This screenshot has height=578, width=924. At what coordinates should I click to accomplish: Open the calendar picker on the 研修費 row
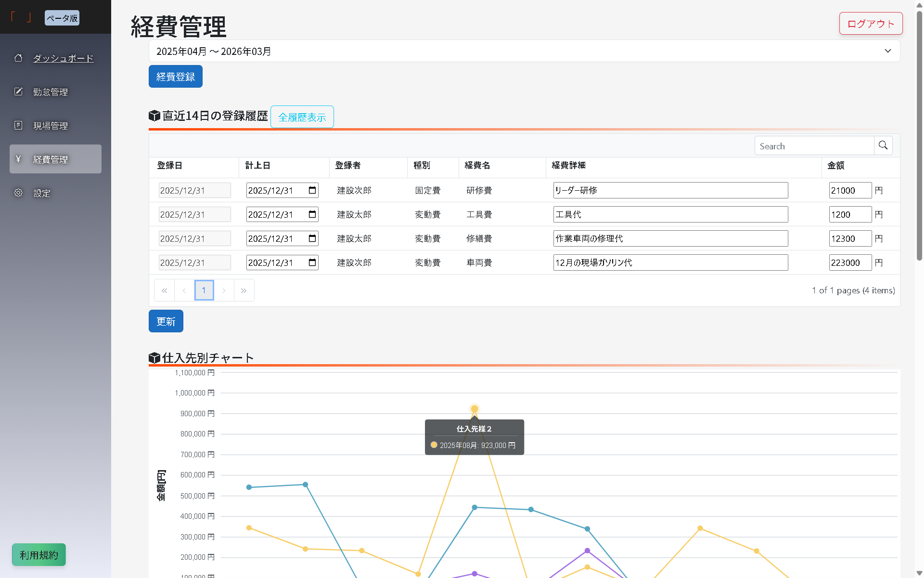click(x=311, y=190)
